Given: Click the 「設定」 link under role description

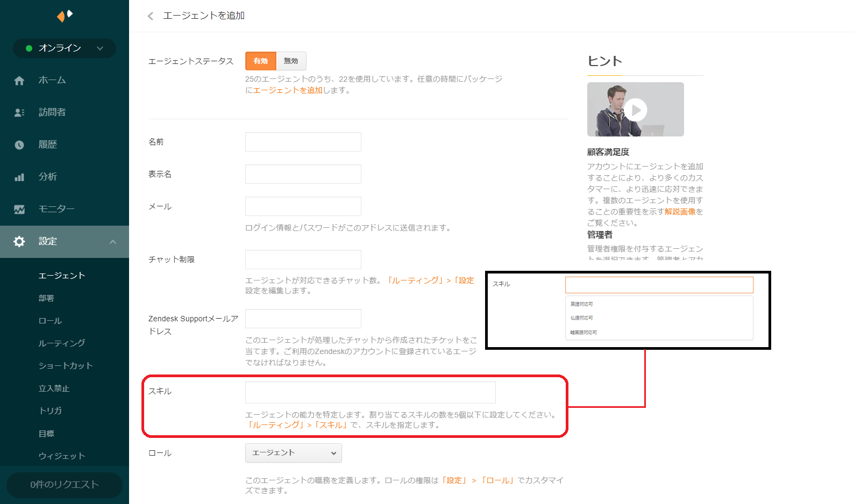Looking at the screenshot, I should [x=454, y=480].
